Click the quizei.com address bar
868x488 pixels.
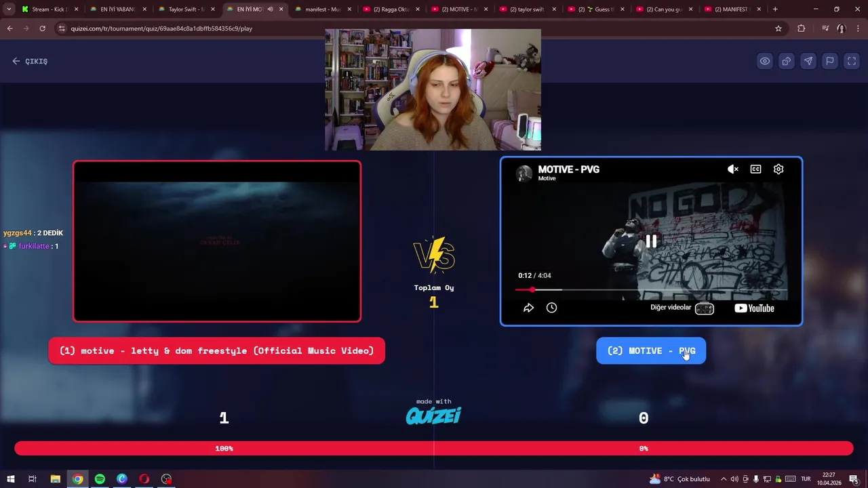coord(420,28)
